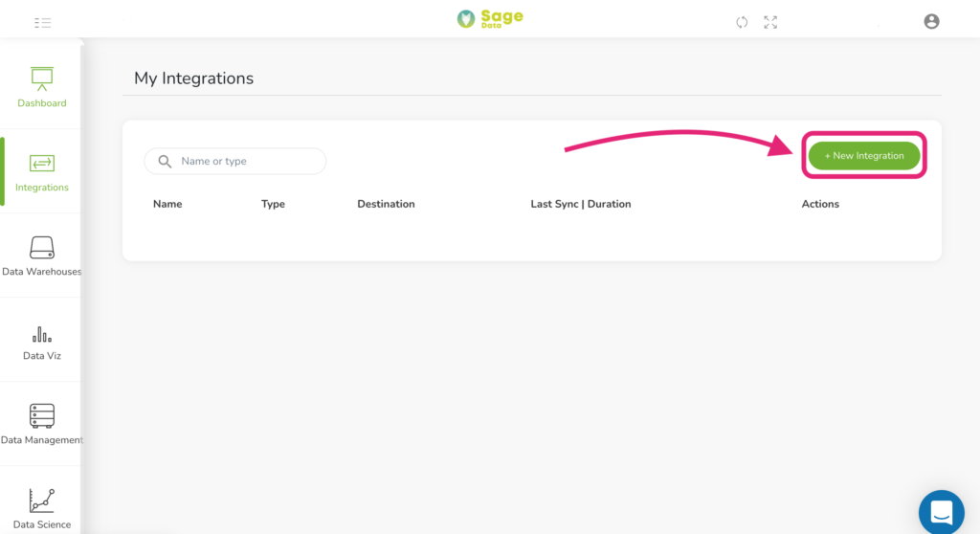Focus the Name or type search field
980x534 pixels.
(x=235, y=162)
